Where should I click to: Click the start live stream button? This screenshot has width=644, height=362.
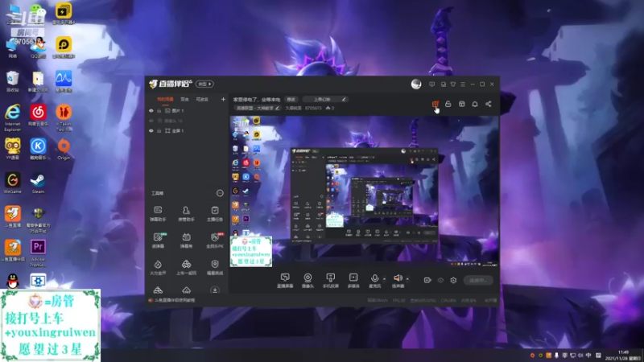pos(478,280)
